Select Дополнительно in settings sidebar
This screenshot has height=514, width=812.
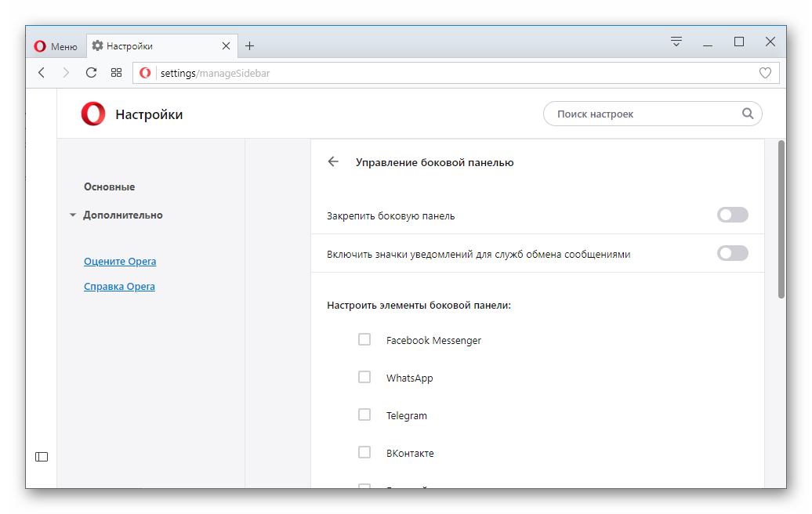click(x=123, y=215)
